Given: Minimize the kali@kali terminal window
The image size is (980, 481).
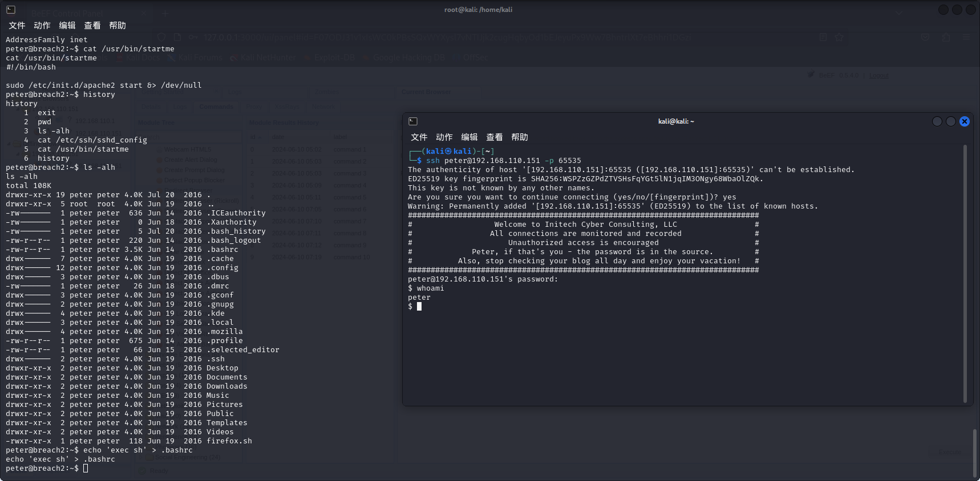Looking at the screenshot, I should point(937,121).
